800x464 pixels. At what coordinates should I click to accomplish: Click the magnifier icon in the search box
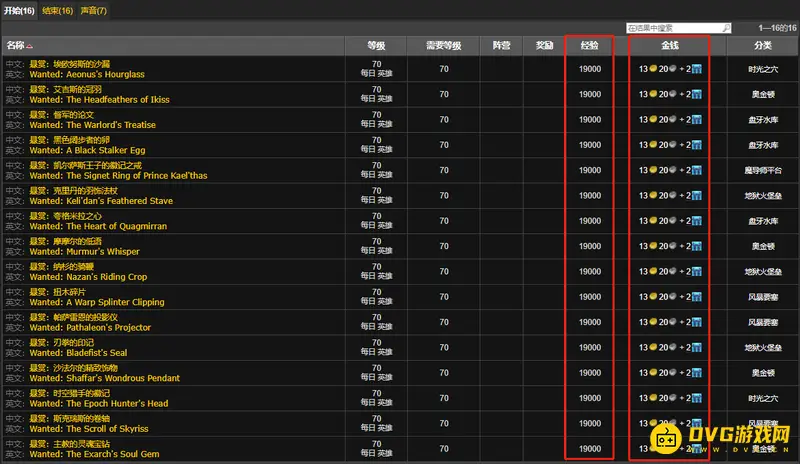[726, 28]
